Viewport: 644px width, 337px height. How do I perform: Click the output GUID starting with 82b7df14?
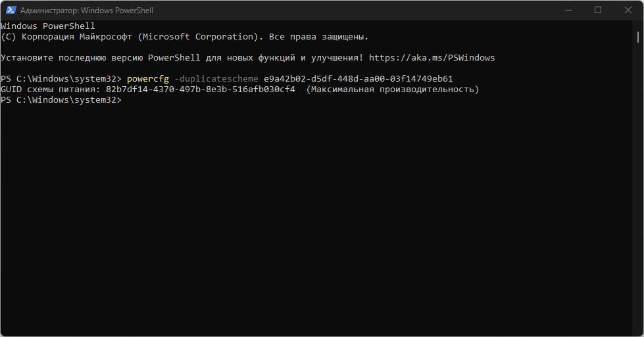click(200, 90)
